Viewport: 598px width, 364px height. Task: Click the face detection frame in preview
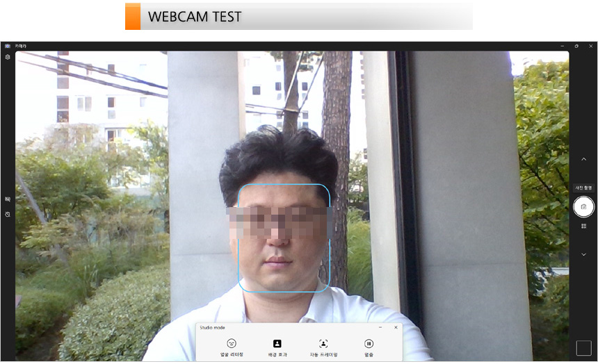tap(284, 238)
